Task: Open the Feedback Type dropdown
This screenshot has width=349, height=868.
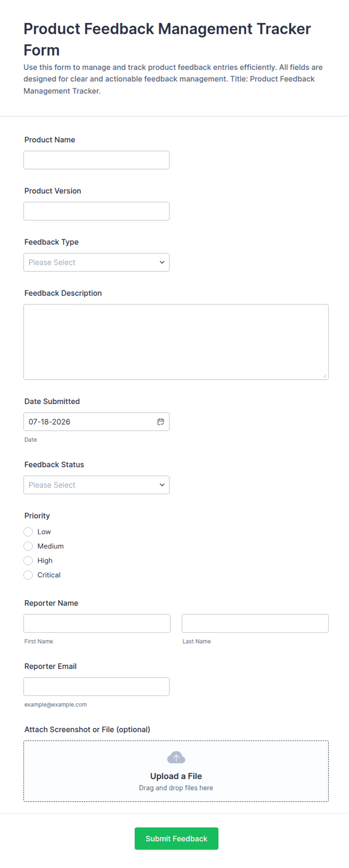Action: tap(96, 262)
